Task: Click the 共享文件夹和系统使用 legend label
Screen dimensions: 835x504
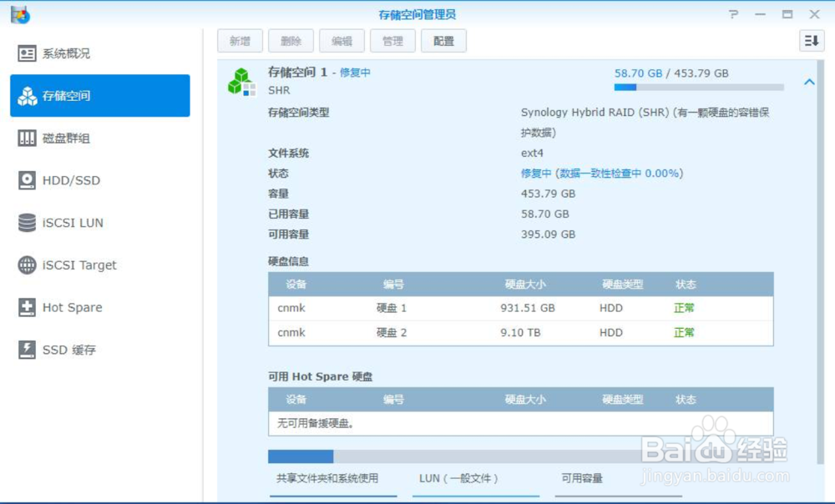Action: [327, 478]
